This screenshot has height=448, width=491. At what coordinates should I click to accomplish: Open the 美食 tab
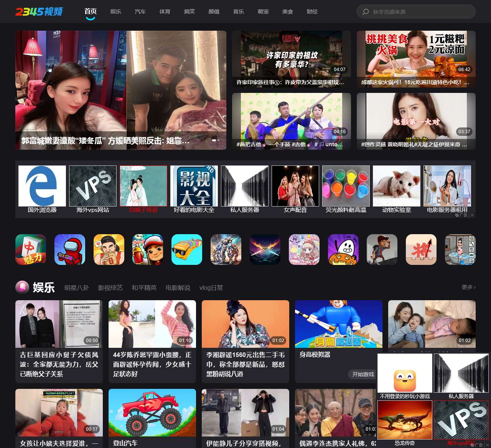pos(287,12)
